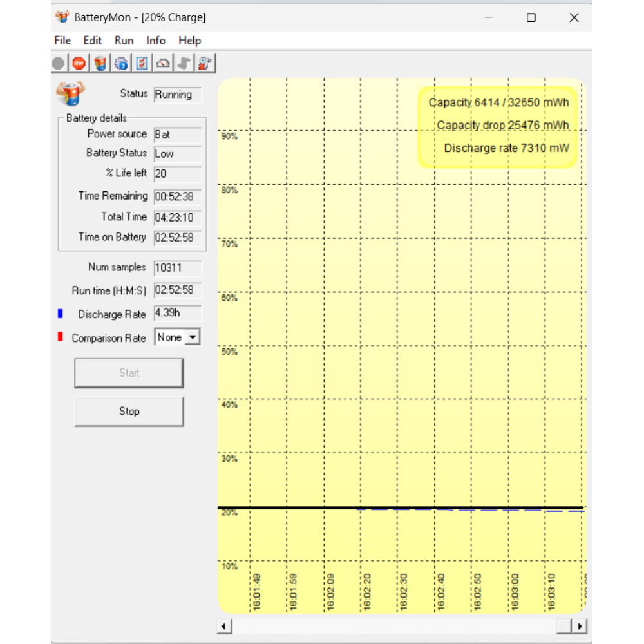Open the gear with info badge icon
The width and height of the screenshot is (644, 644).
[121, 63]
